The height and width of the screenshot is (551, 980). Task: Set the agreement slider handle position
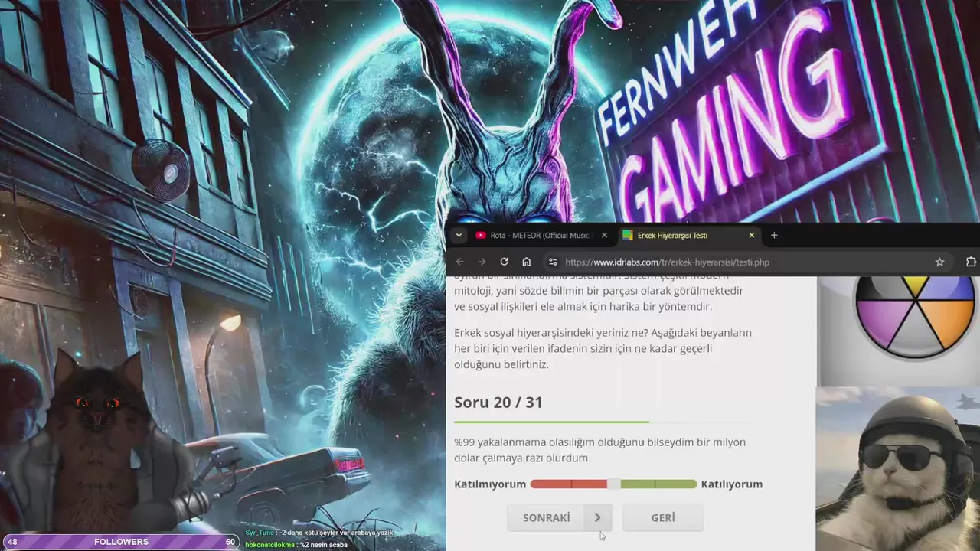point(613,484)
